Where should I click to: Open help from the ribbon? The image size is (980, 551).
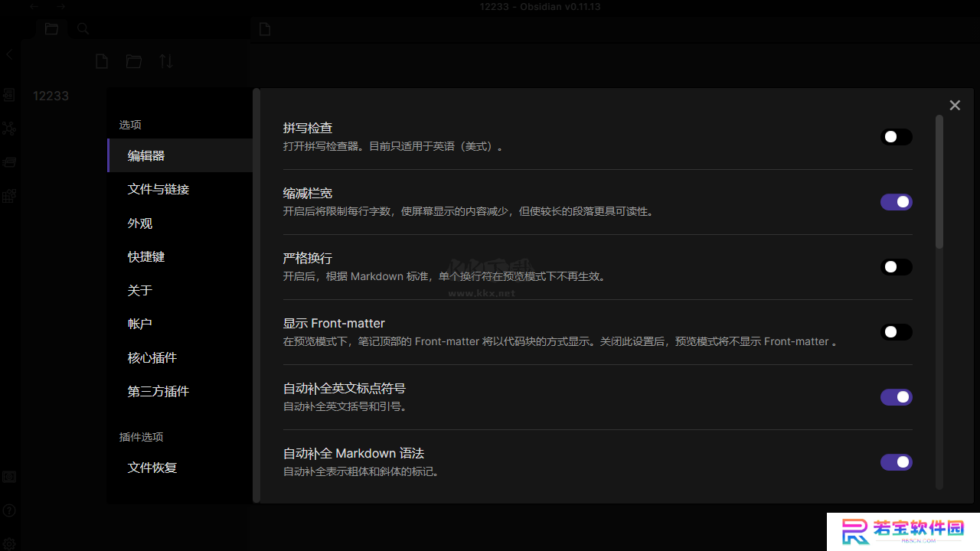pyautogui.click(x=9, y=510)
